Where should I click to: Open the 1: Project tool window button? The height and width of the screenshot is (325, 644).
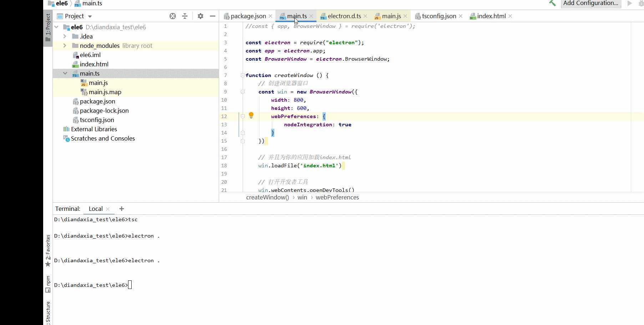point(48,28)
